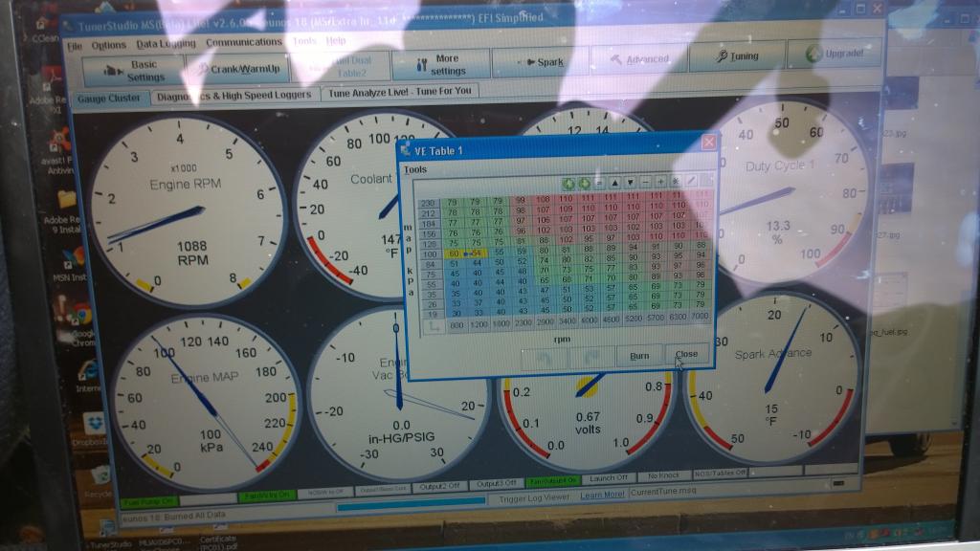The image size is (980, 551).
Task: Close the VE Table 1 dialog with X
Action: [709, 143]
